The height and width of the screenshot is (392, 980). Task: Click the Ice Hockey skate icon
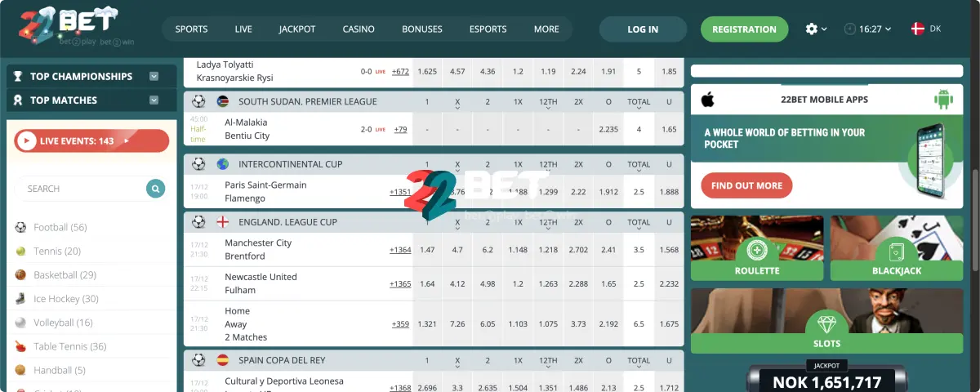[x=20, y=299]
